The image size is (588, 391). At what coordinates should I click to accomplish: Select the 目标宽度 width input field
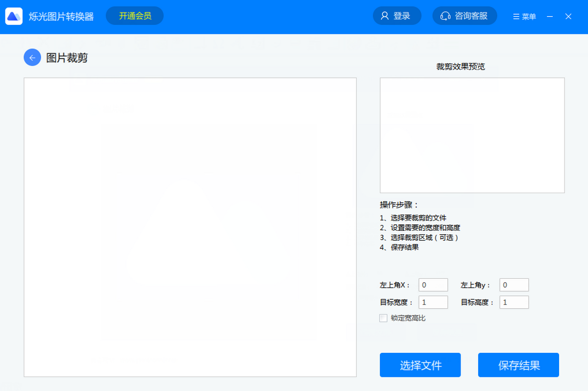click(x=433, y=302)
